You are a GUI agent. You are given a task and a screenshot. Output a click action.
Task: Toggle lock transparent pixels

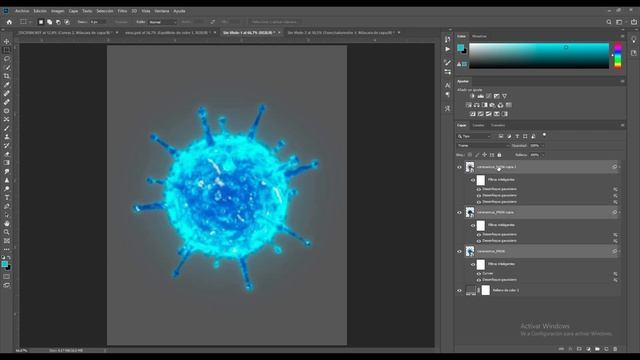470,155
